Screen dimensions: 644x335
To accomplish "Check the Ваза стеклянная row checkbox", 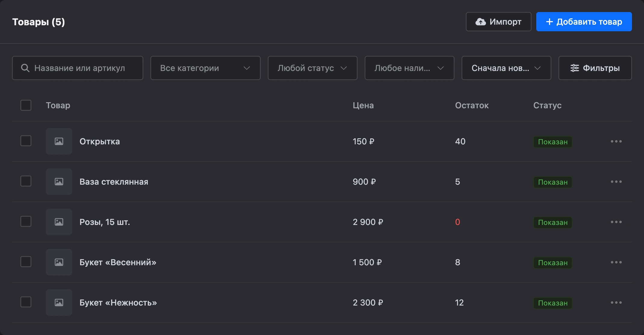I will click(26, 181).
